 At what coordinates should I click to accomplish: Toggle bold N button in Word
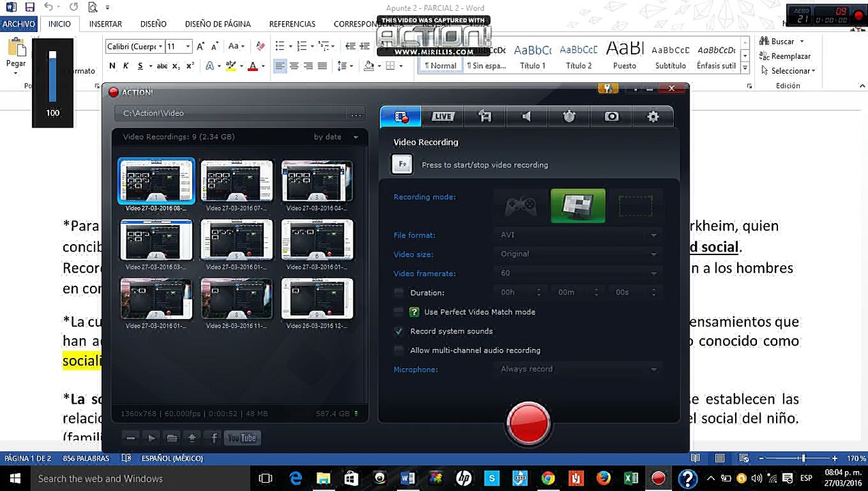click(112, 66)
